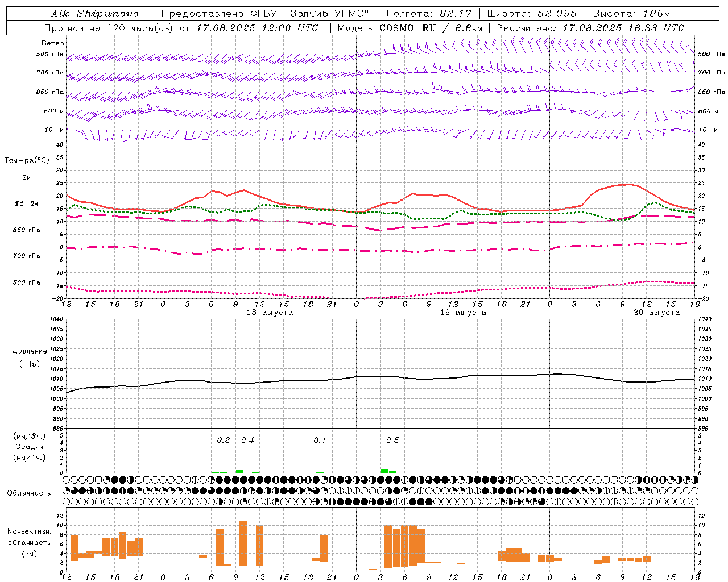Click the 20 августа date label

click(656, 313)
